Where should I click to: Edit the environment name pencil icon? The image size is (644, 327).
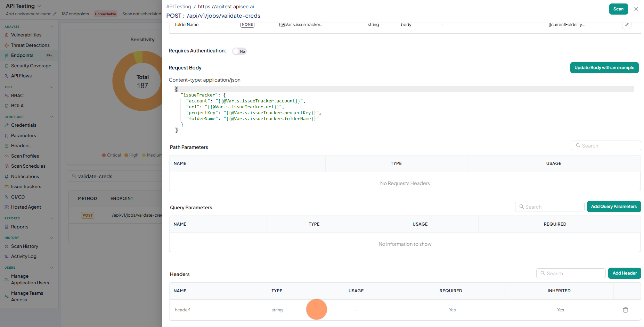pyautogui.click(x=55, y=14)
